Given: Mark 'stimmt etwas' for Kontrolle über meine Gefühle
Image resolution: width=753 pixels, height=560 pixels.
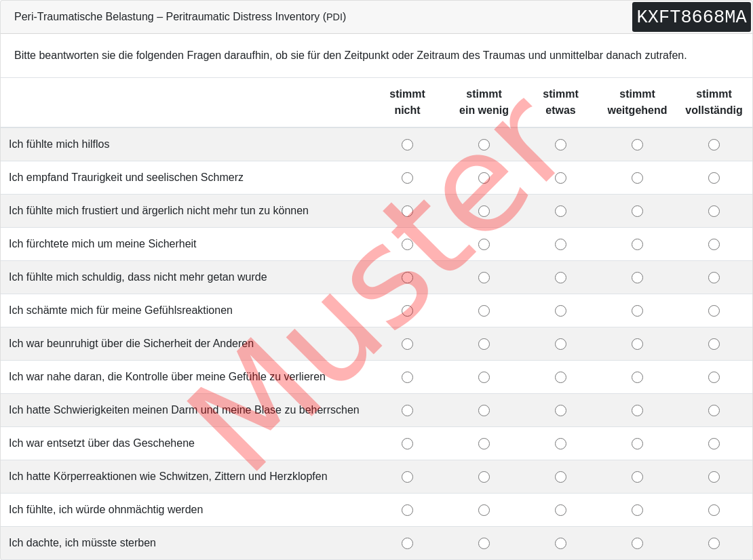Looking at the screenshot, I should (x=560, y=377).
